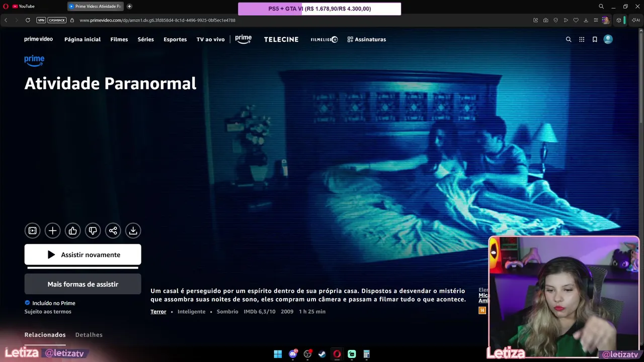This screenshot has height=362, width=644.
Task: Open the Prime channel logo in navigation
Action: 243,39
